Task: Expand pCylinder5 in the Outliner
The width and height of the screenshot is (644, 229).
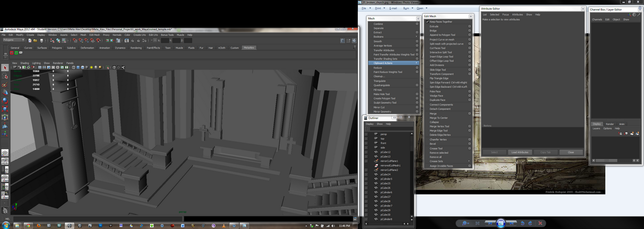Action: click(x=366, y=179)
